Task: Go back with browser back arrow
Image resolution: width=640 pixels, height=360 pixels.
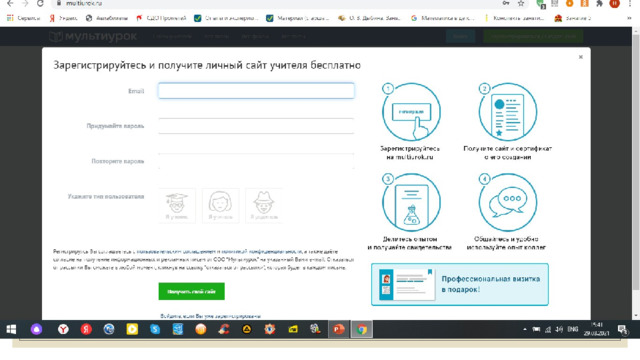Action: click(x=10, y=3)
